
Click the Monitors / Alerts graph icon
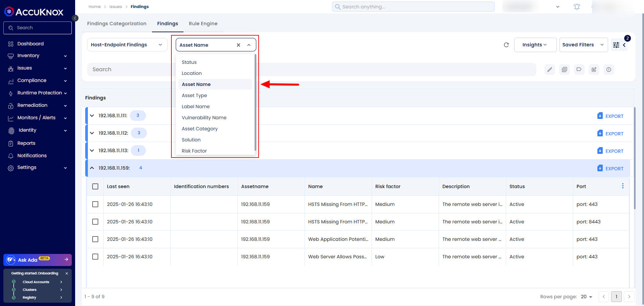(x=11, y=118)
